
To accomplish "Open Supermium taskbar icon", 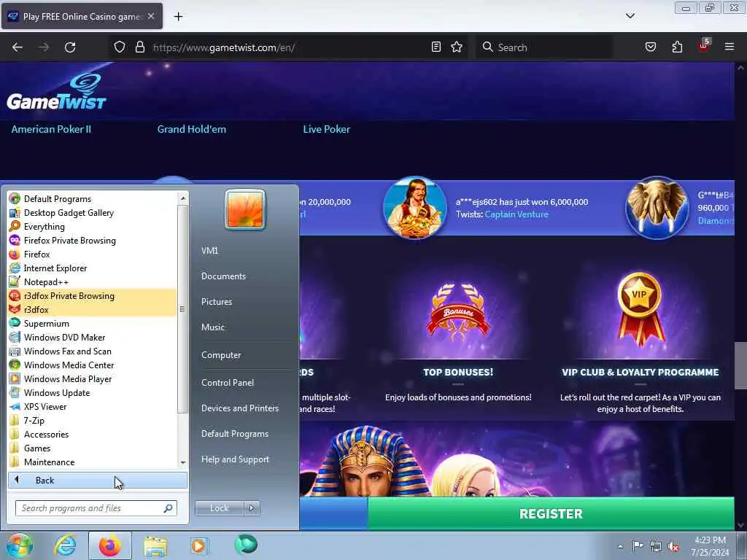I will 246,544.
